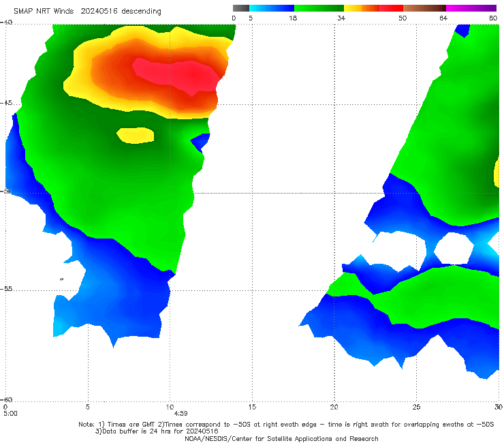Click the yellow spot on the right swath's east edge
This screenshot has height=443, width=504.
(x=497, y=172)
